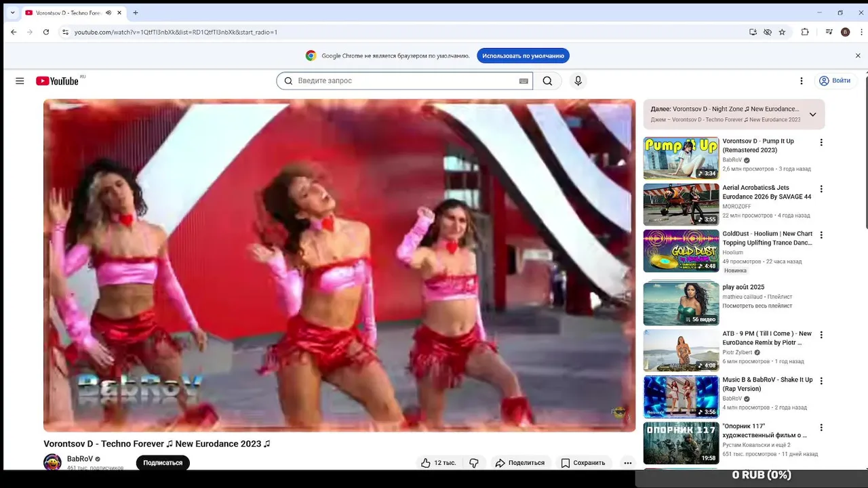Open media controls in Chrome toolbar

[x=829, y=32]
